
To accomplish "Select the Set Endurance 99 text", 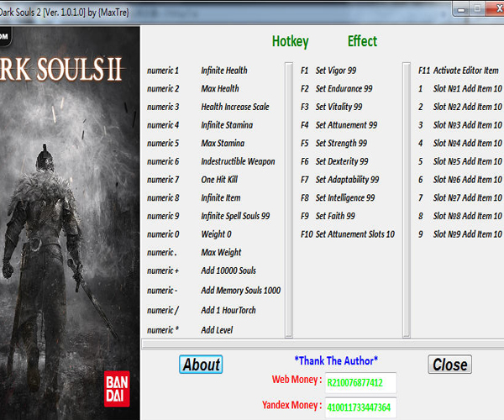I will pos(344,88).
